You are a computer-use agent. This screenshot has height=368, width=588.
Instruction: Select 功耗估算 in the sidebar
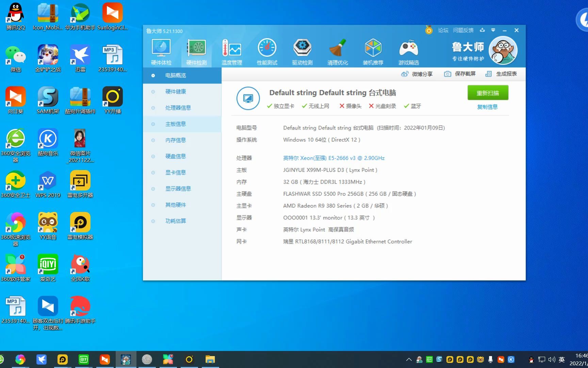point(182,221)
